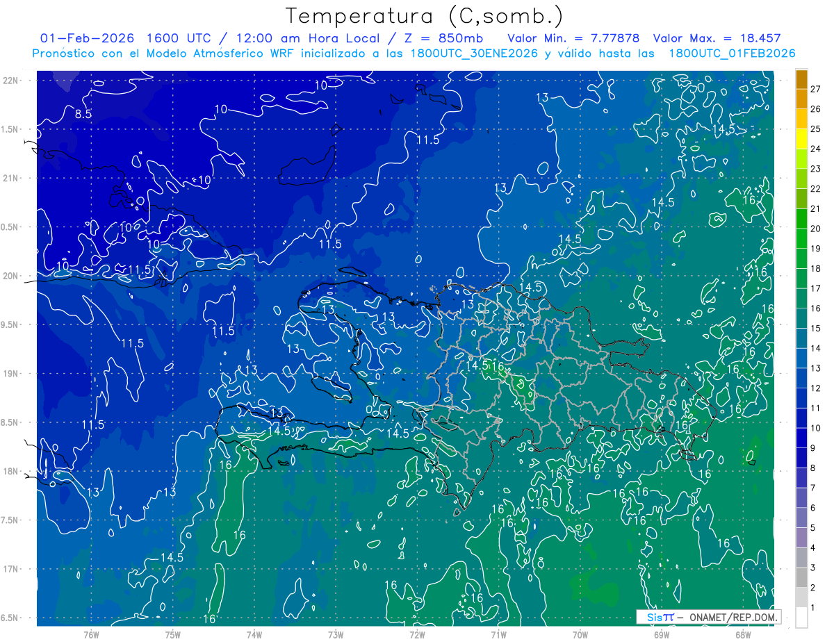Viewport: 834px width, 644px height.
Task: Click the 69W longitude axis label
Action: (x=662, y=634)
